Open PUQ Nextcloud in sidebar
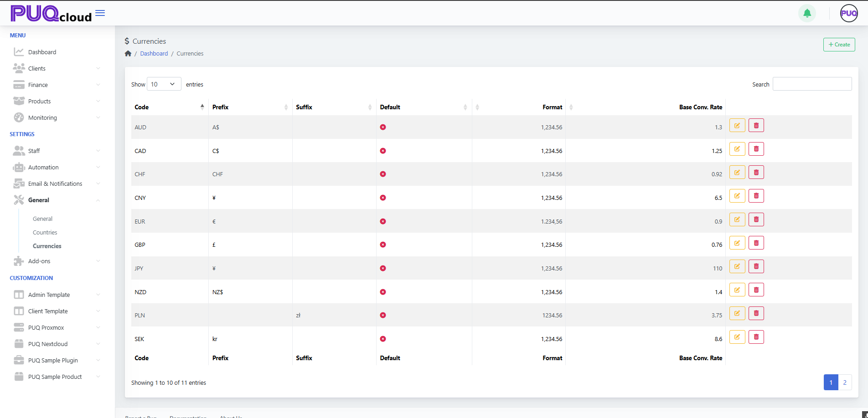The width and height of the screenshot is (868, 418). 57,344
